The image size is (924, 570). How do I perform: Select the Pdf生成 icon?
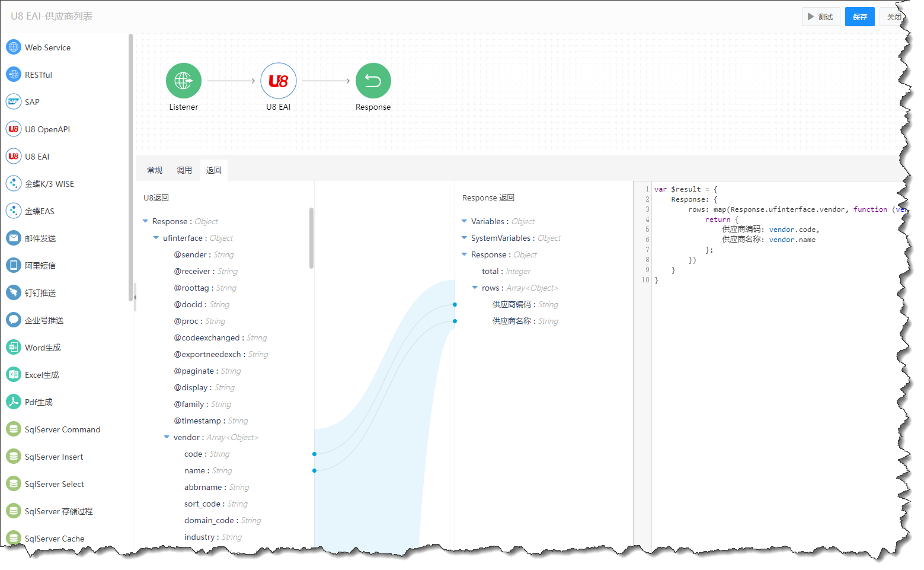pyautogui.click(x=14, y=402)
